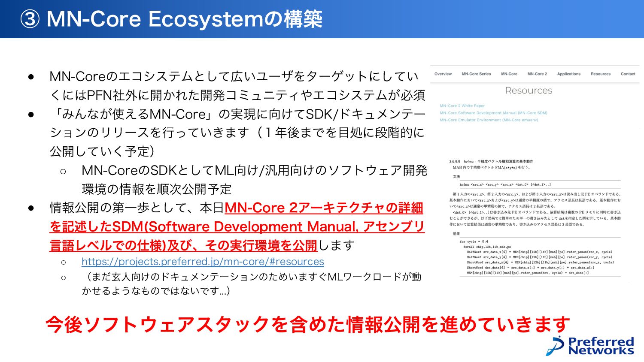This screenshot has width=644, height=362.
Task: Click the 3.6.9.9 hvfma section heading
Action: click(491, 162)
